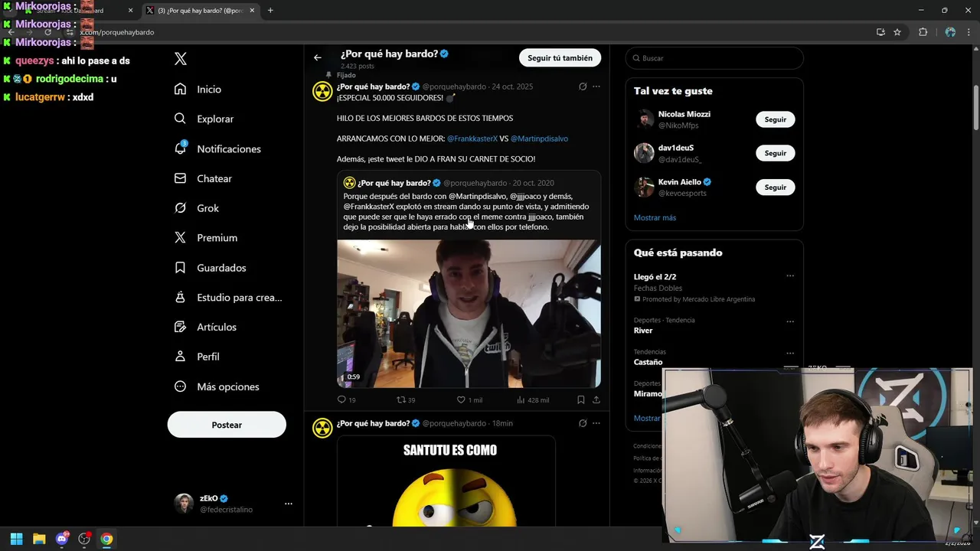The image size is (980, 551).
Task: Open Inicio home page
Action: [198, 90]
